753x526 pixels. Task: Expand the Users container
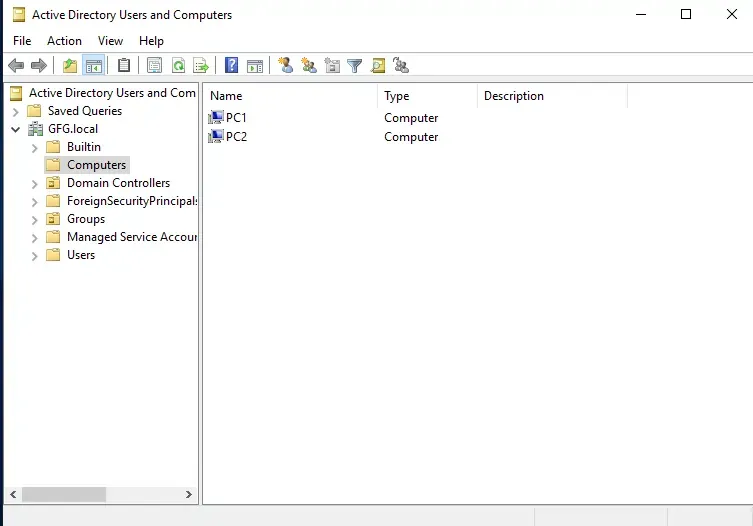pos(34,256)
